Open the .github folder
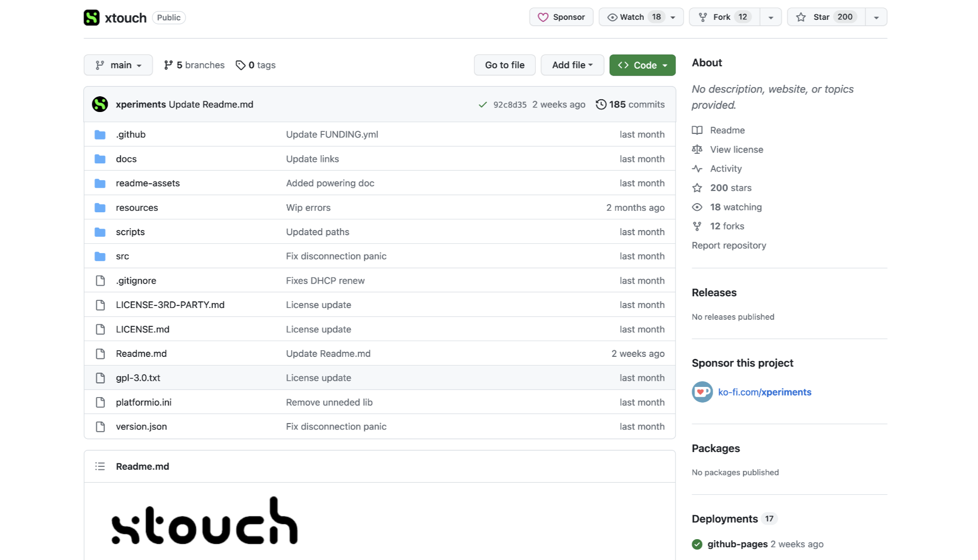This screenshot has width=978, height=560. (x=130, y=134)
